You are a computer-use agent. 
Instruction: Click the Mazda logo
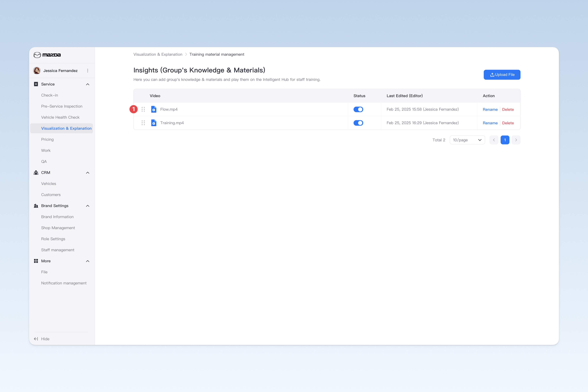[47, 55]
